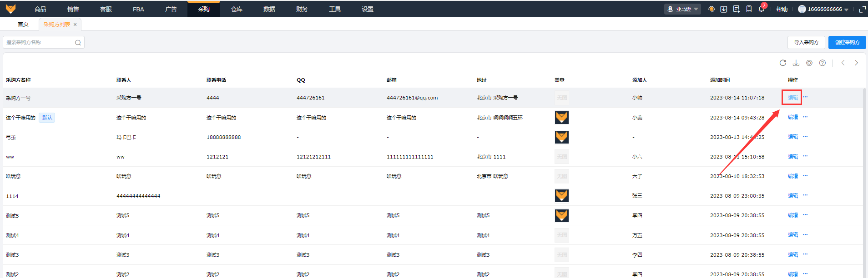Click the orange fox logo icon
The height and width of the screenshot is (278, 868).
[10, 9]
